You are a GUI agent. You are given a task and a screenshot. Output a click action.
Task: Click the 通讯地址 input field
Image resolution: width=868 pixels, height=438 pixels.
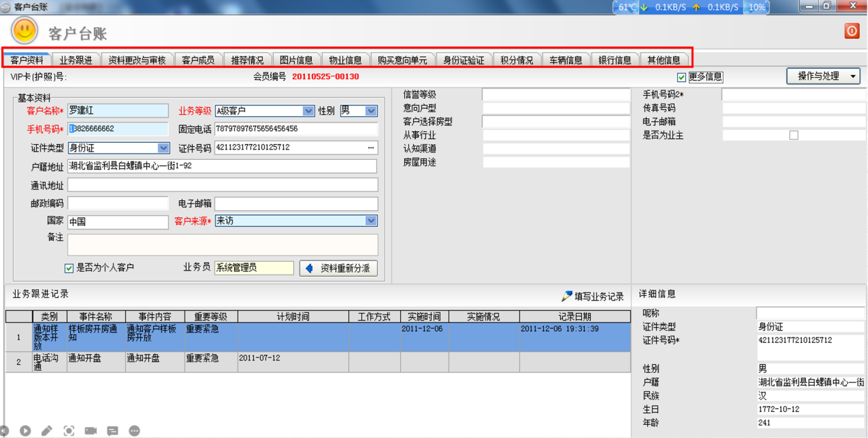click(222, 185)
